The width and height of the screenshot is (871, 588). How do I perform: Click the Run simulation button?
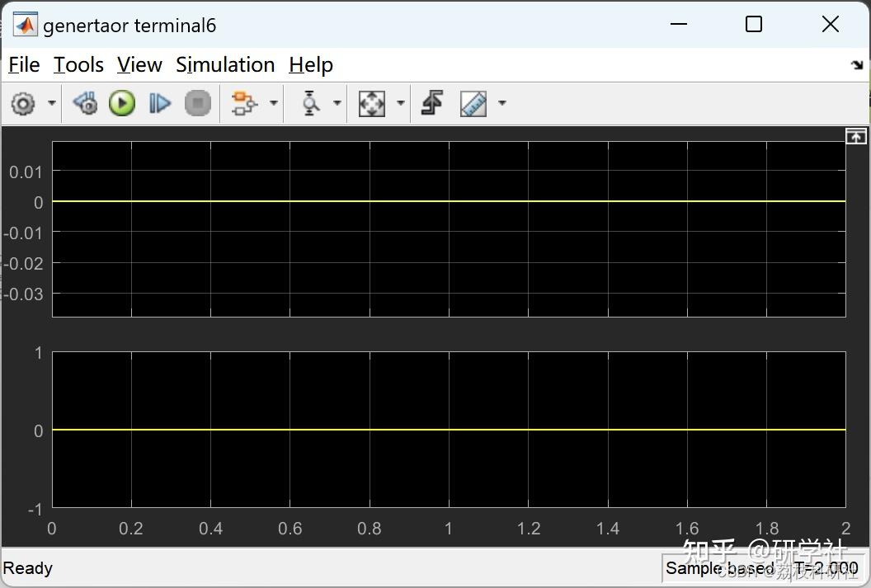(x=121, y=103)
